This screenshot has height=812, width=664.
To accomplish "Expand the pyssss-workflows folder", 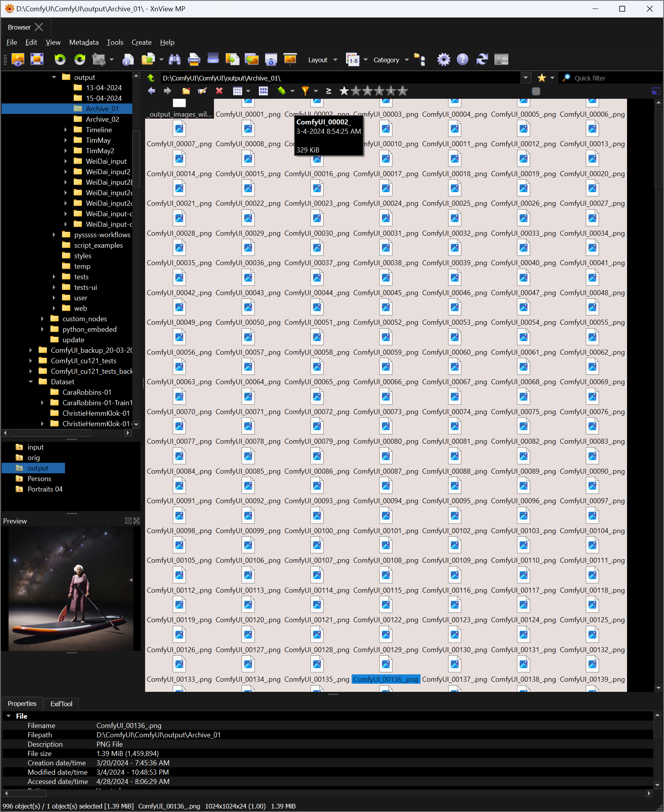I will pyautogui.click(x=54, y=235).
